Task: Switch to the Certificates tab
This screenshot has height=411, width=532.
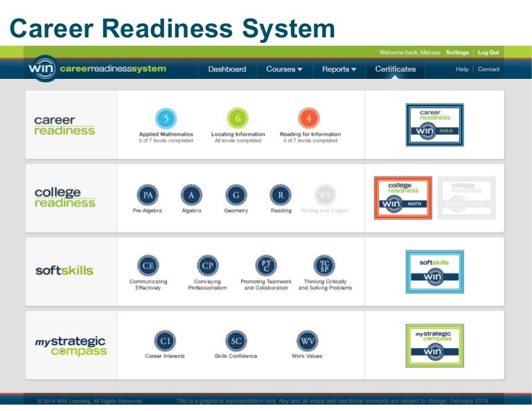Action: tap(396, 69)
